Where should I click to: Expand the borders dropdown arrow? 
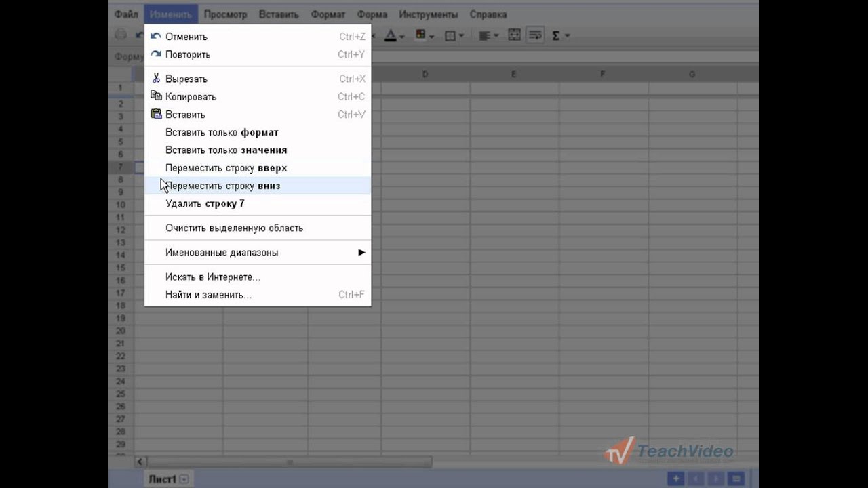click(461, 36)
